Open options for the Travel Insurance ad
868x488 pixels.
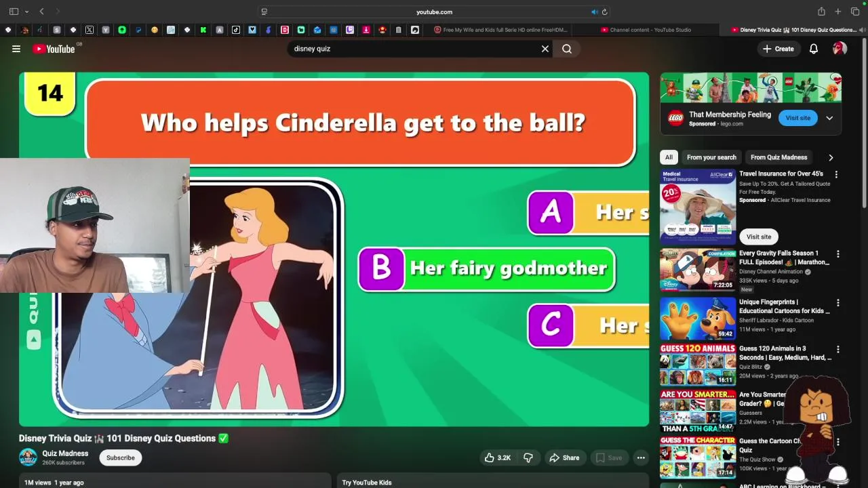coord(836,174)
